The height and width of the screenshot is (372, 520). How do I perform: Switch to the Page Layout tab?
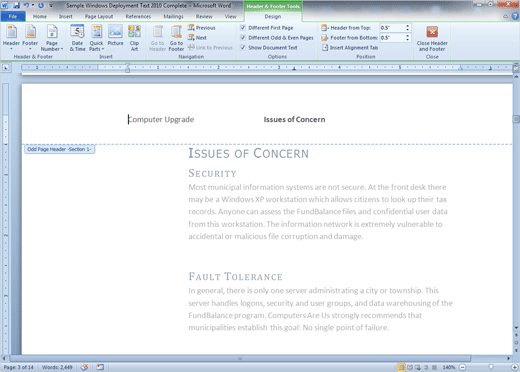pyautogui.click(x=99, y=16)
